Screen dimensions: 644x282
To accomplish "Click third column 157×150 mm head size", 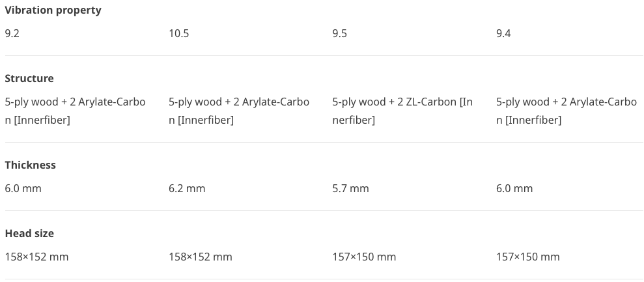I will click(364, 257).
